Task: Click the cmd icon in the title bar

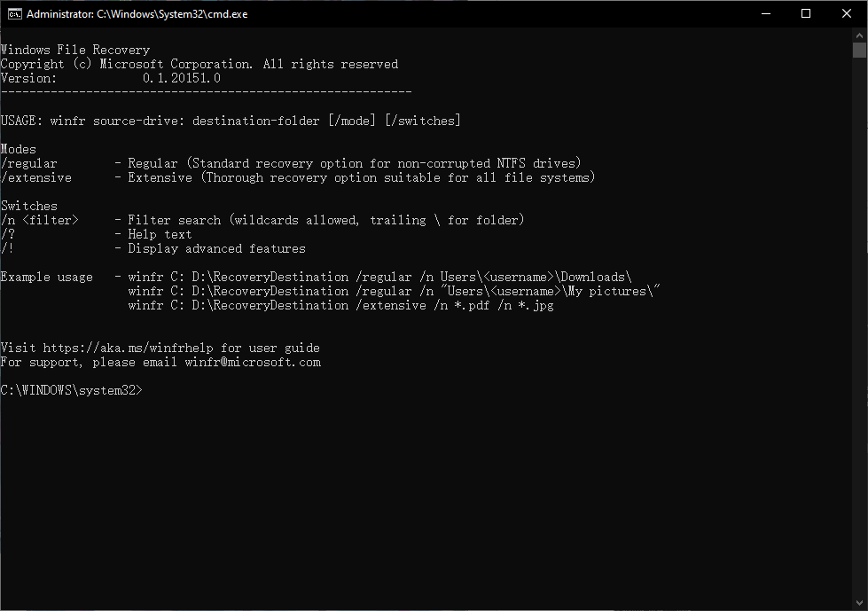Action: 13,14
